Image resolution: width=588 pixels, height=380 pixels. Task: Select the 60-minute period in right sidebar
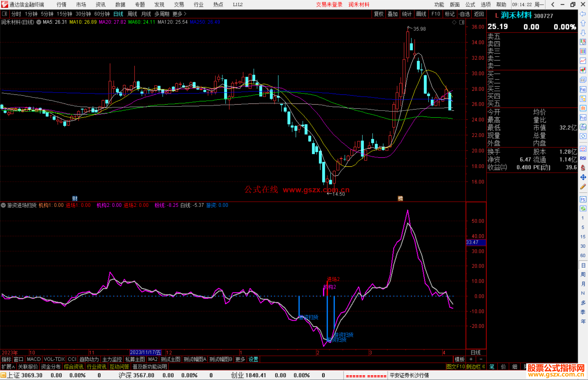click(583, 255)
